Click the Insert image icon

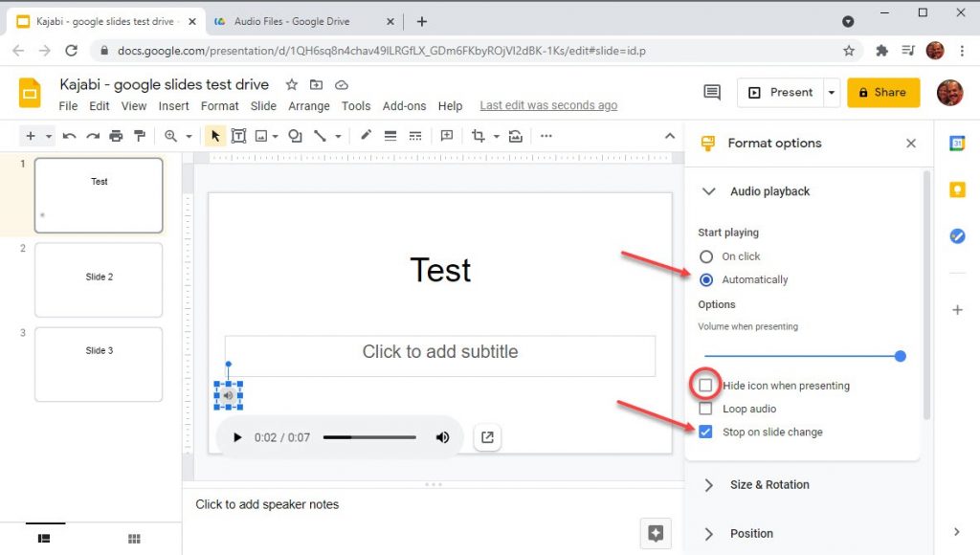pyautogui.click(x=261, y=136)
